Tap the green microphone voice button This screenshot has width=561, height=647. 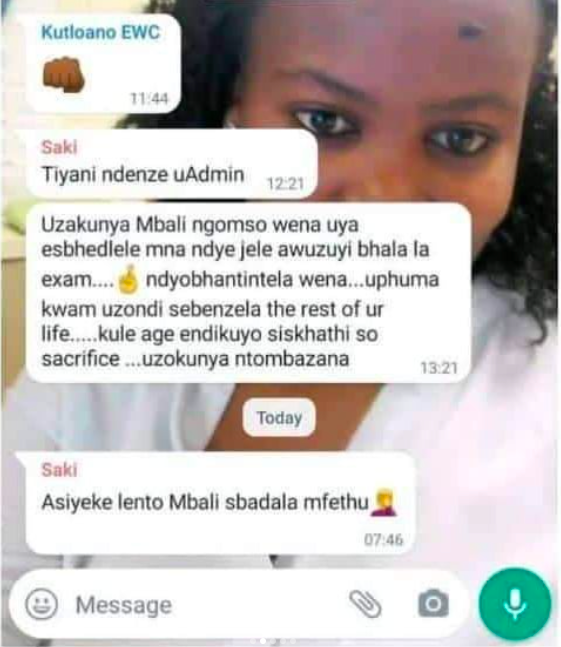coord(515,604)
